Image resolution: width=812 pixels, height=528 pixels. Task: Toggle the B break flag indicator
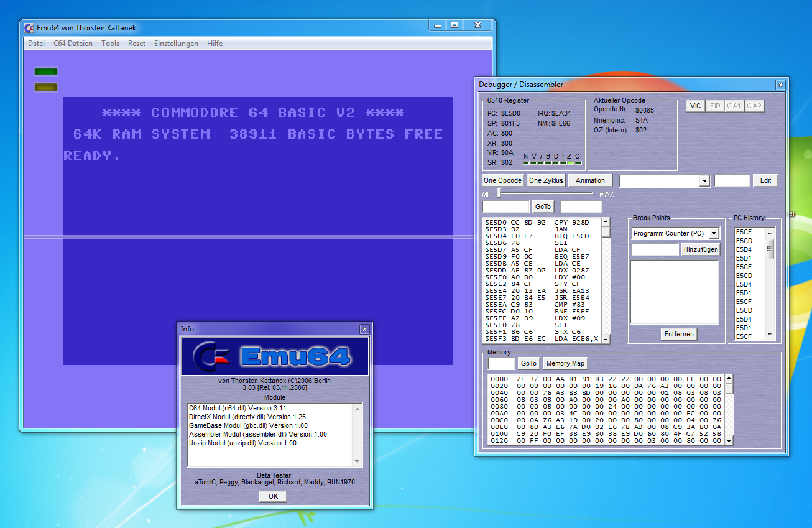(x=548, y=163)
